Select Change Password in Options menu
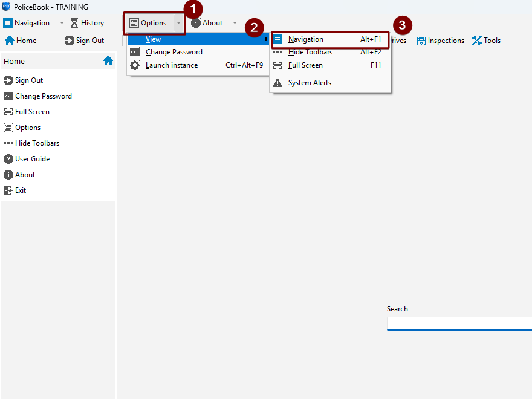532x399 pixels. pyautogui.click(x=174, y=52)
